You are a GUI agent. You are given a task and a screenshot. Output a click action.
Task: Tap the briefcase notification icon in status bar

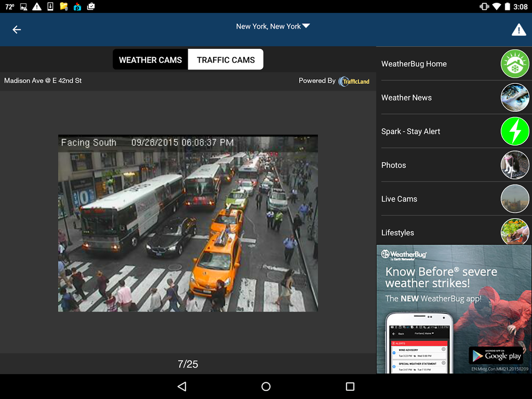click(x=91, y=7)
